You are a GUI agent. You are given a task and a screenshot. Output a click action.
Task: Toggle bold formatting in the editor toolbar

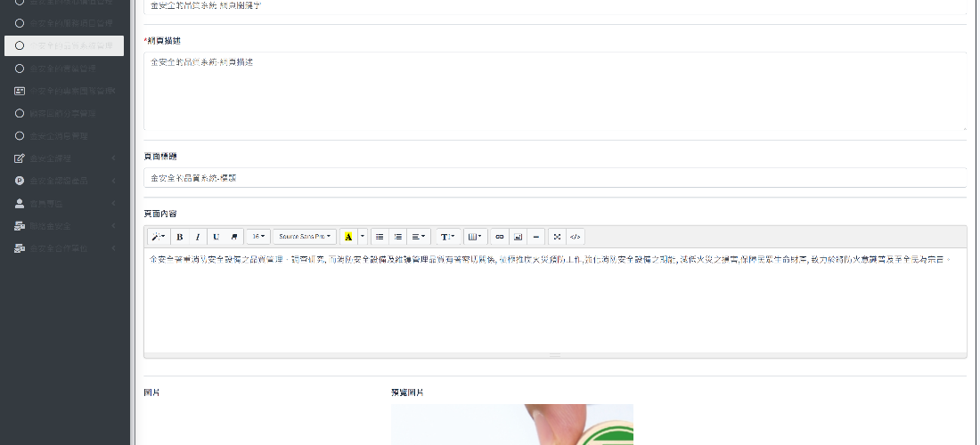click(x=179, y=237)
